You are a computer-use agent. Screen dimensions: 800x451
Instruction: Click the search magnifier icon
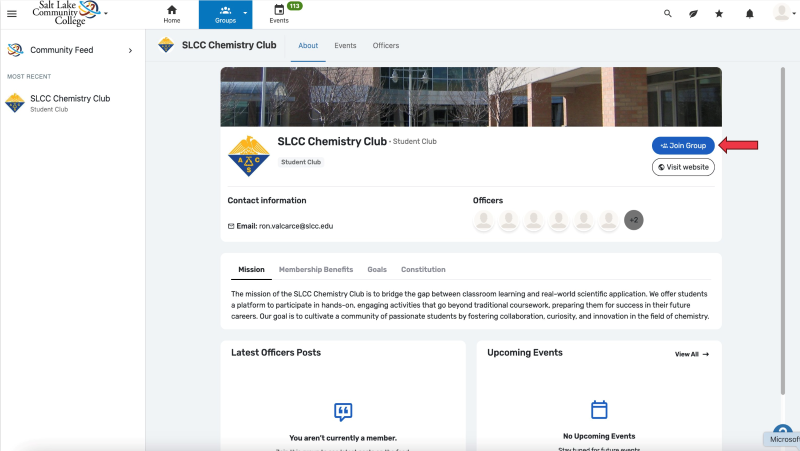pos(668,14)
